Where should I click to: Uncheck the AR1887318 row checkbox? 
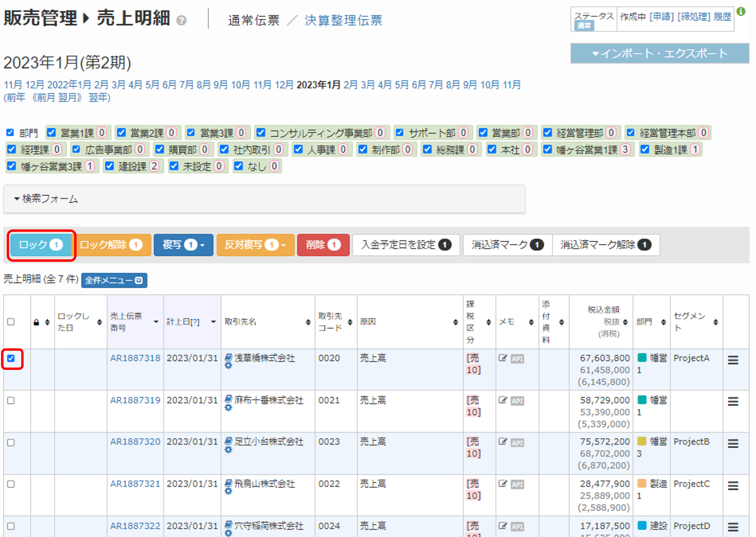pyautogui.click(x=11, y=358)
